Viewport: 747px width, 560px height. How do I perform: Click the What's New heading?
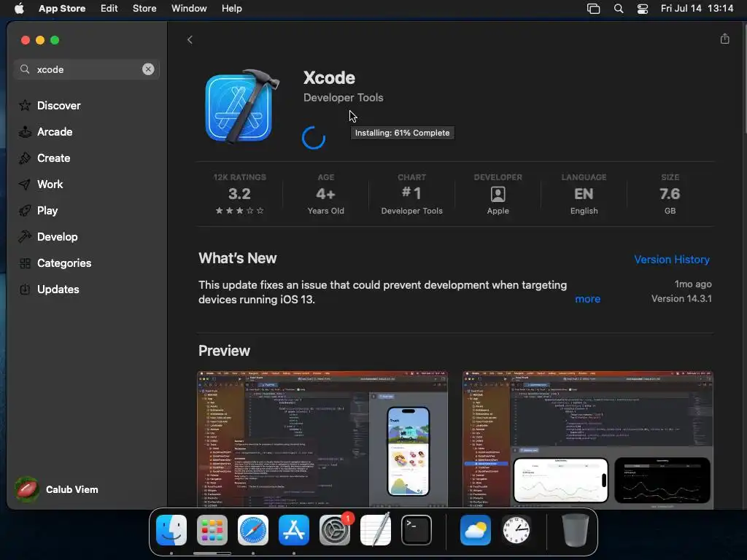tap(237, 258)
